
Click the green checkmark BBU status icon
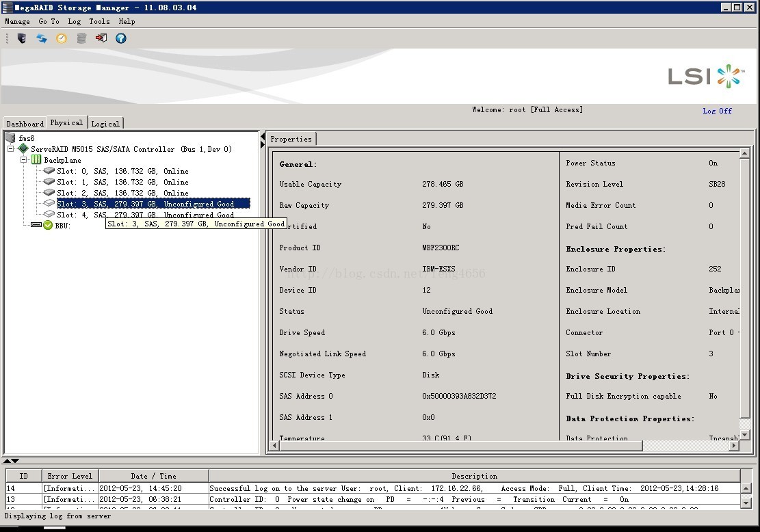coord(47,225)
